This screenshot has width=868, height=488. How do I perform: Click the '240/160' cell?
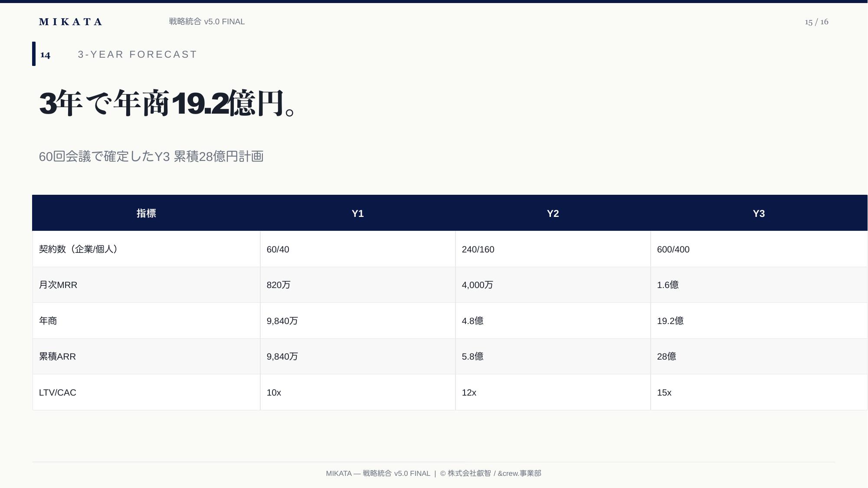[553, 249]
